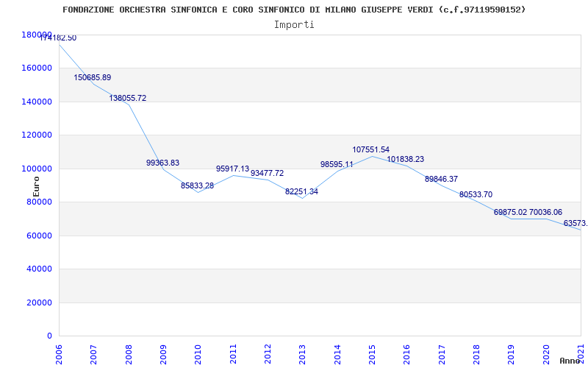Click the data label 98595.11
Screen dimensions: 588x368
click(337, 164)
